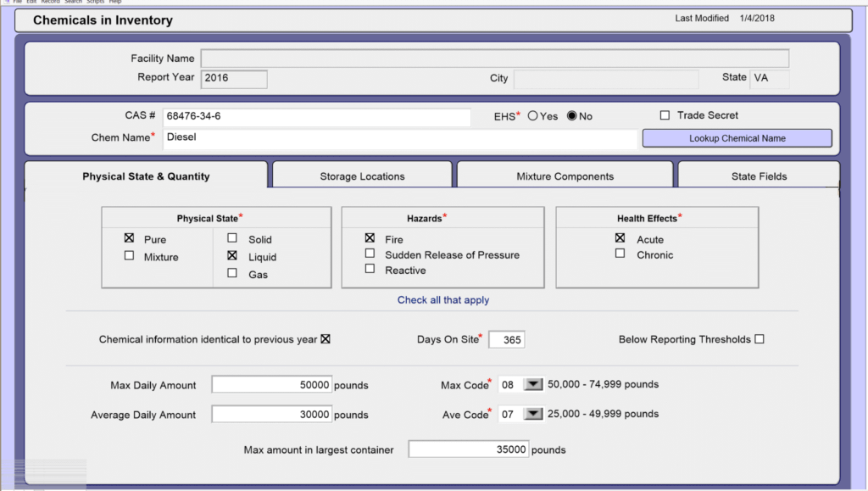Toggle the Acute health effect checkbox
This screenshot has height=491, width=868.
point(620,238)
